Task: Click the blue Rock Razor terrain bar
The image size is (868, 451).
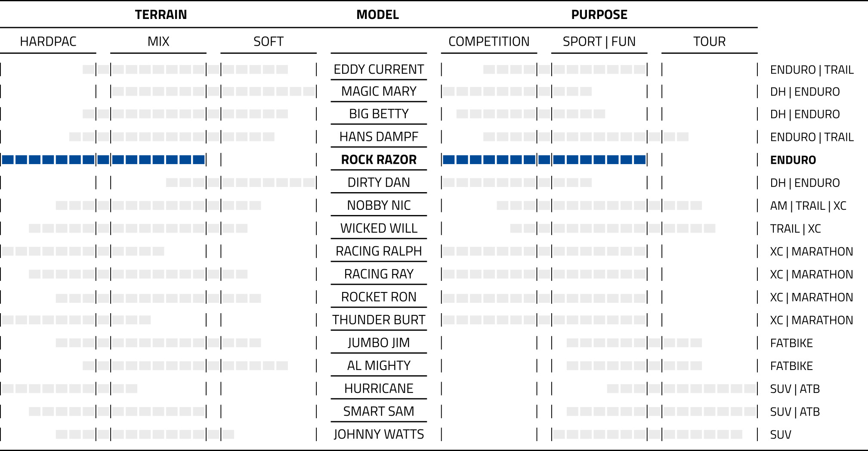Action: pos(103,160)
